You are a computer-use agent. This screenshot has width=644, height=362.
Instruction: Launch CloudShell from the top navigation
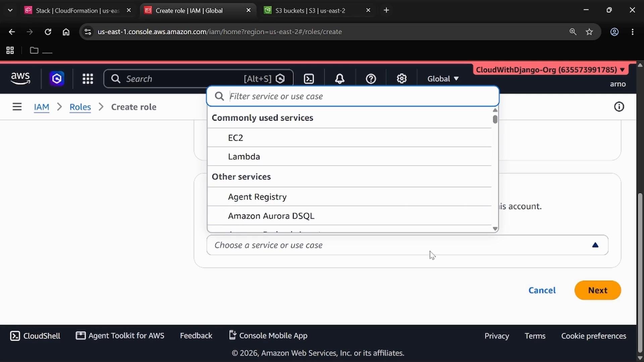[309, 79]
